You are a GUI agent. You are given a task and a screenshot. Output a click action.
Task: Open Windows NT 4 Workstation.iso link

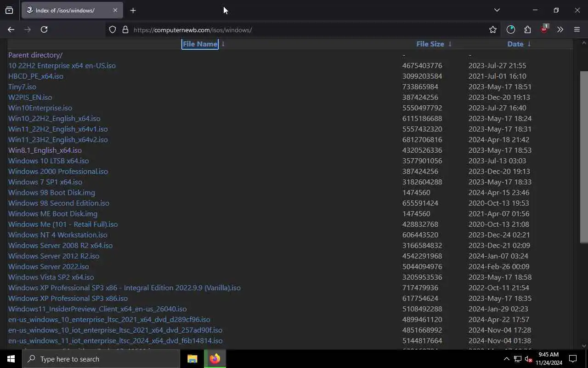pyautogui.click(x=58, y=235)
